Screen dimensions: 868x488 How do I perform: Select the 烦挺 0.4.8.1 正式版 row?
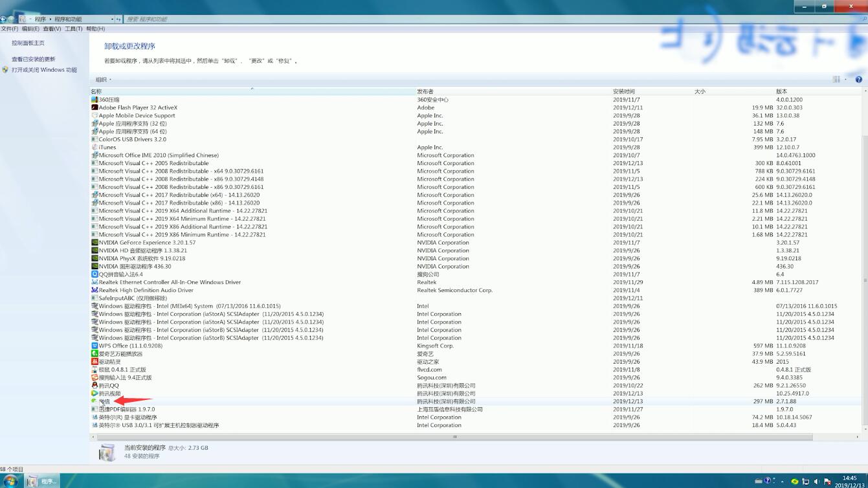pos(476,370)
